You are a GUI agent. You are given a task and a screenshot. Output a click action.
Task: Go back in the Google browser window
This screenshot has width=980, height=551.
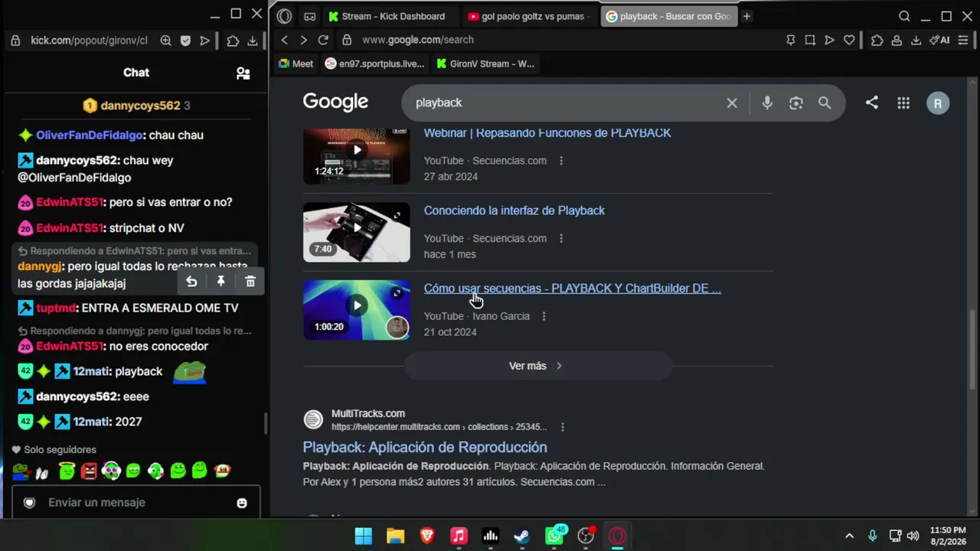tap(285, 40)
